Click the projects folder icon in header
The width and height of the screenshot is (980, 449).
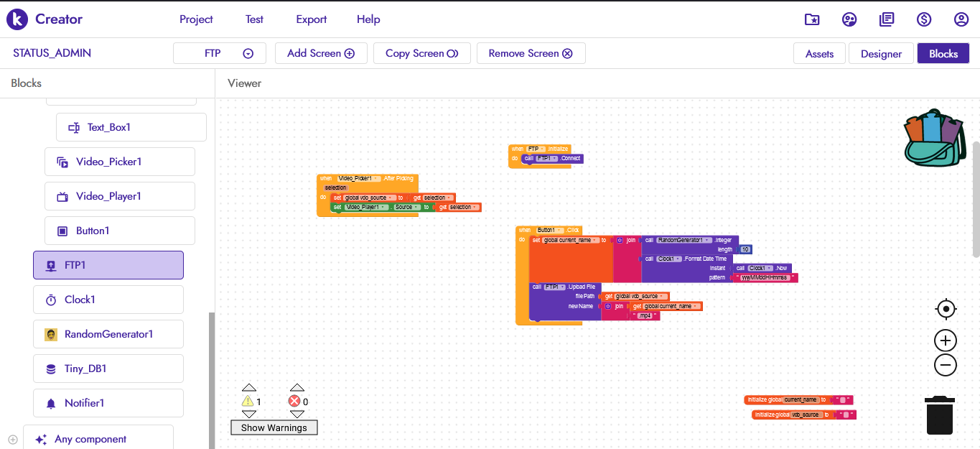[812, 19]
